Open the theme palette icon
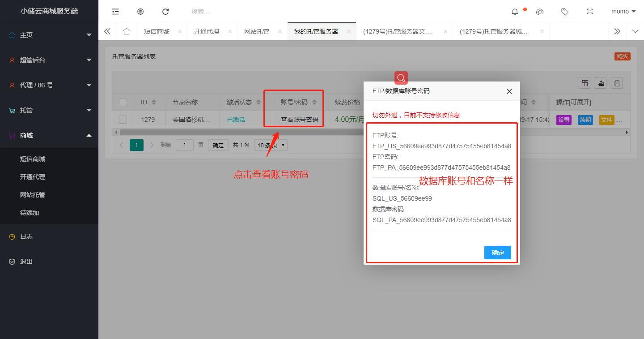 pyautogui.click(x=540, y=12)
